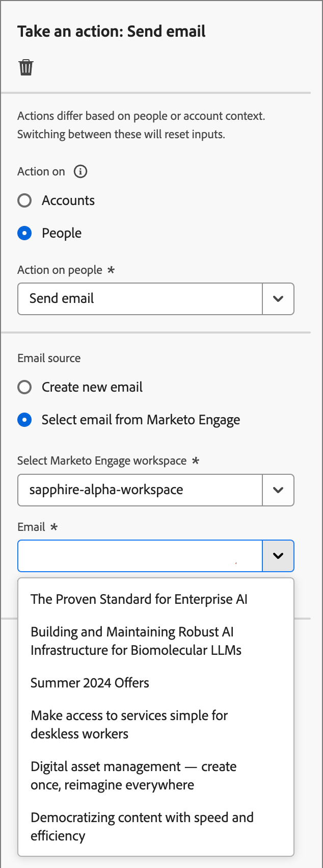Open the info tooltip next to Action on

[79, 172]
